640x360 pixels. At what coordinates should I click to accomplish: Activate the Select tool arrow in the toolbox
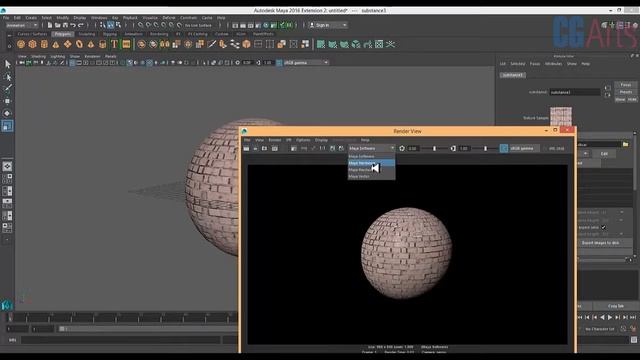tap(7, 64)
